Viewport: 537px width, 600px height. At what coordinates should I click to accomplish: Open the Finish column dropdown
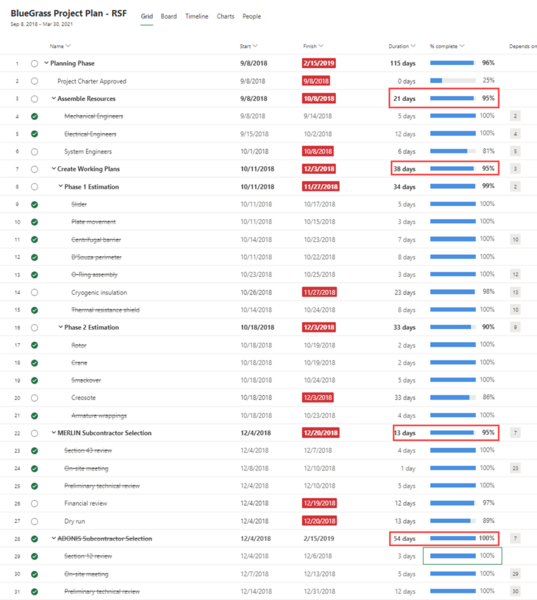tap(321, 46)
